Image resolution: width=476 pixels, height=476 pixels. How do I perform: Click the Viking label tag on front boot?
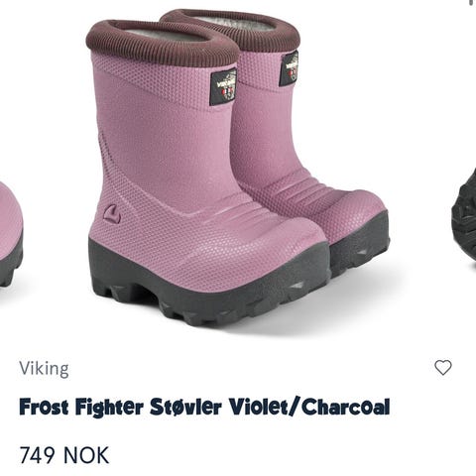pos(224,87)
